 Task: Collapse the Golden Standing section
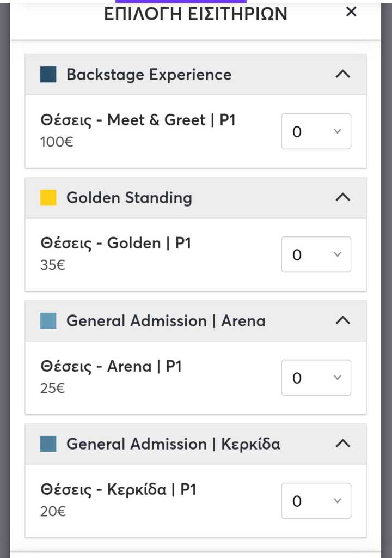click(x=342, y=198)
